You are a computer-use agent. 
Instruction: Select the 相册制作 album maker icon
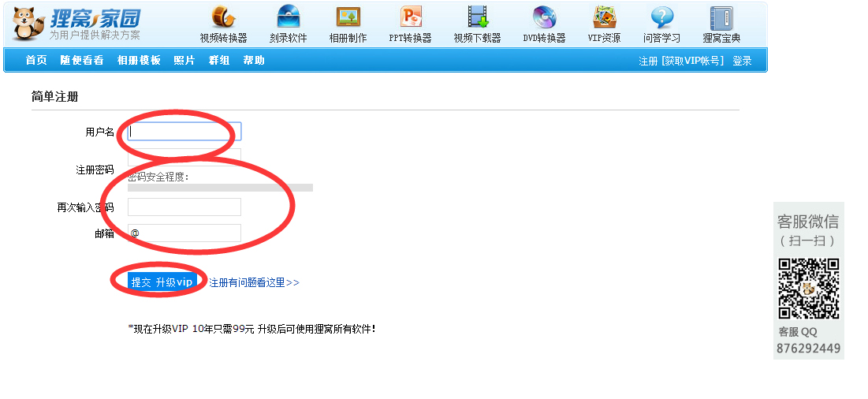(348, 17)
